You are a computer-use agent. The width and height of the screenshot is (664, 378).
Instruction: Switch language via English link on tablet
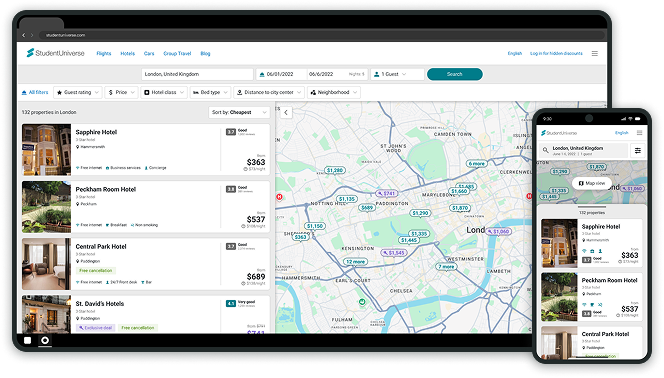515,53
